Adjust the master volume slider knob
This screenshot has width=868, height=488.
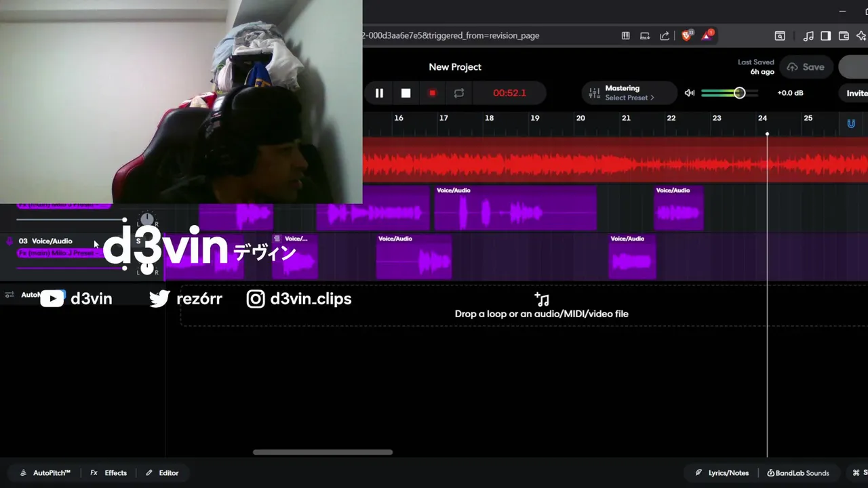point(739,93)
